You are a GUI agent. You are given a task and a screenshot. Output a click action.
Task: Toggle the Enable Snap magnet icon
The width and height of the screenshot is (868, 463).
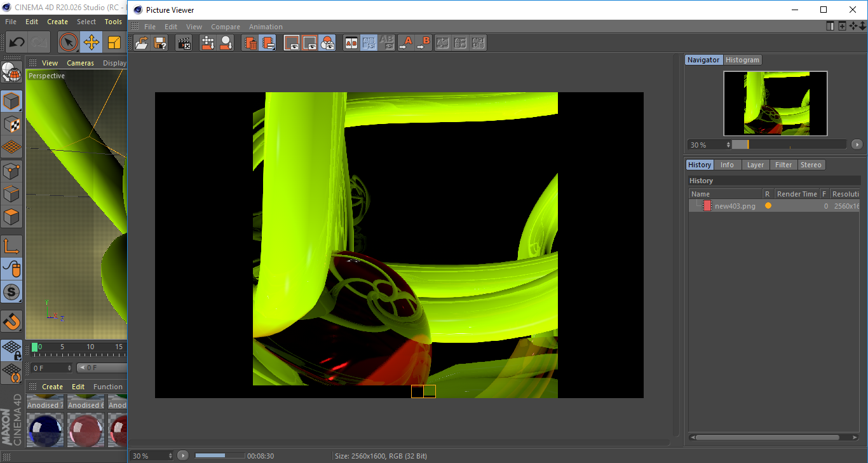pos(11,321)
